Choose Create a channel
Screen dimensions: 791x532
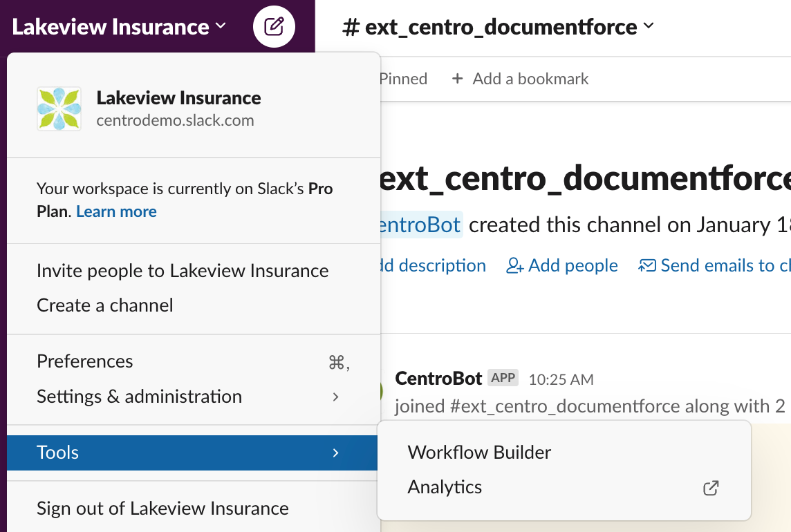[x=194, y=305]
